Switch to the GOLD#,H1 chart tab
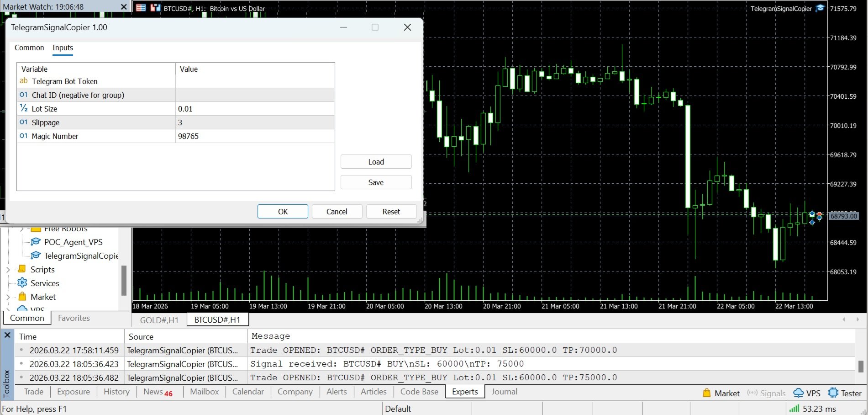The image size is (868, 415). [x=159, y=320]
